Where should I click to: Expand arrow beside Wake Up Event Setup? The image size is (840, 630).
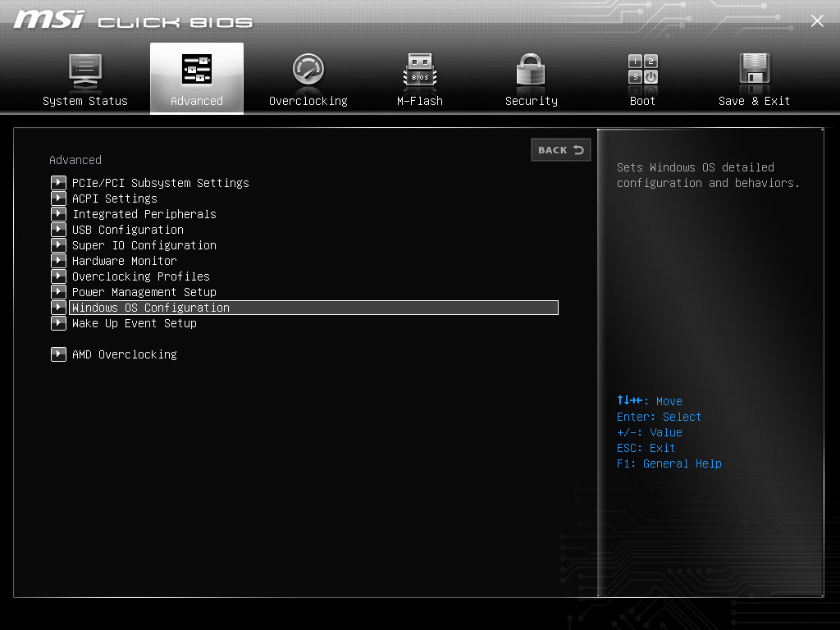pos(58,323)
